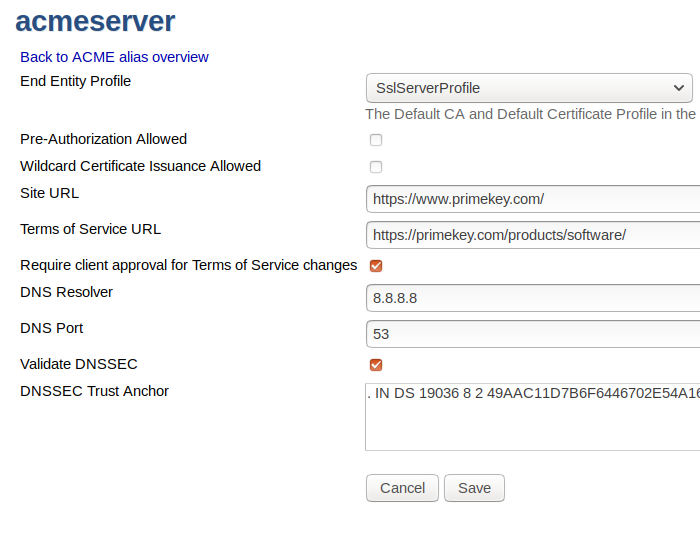This screenshot has width=700, height=537.
Task: Open the End Entity Profile dropdown
Action: (x=529, y=88)
